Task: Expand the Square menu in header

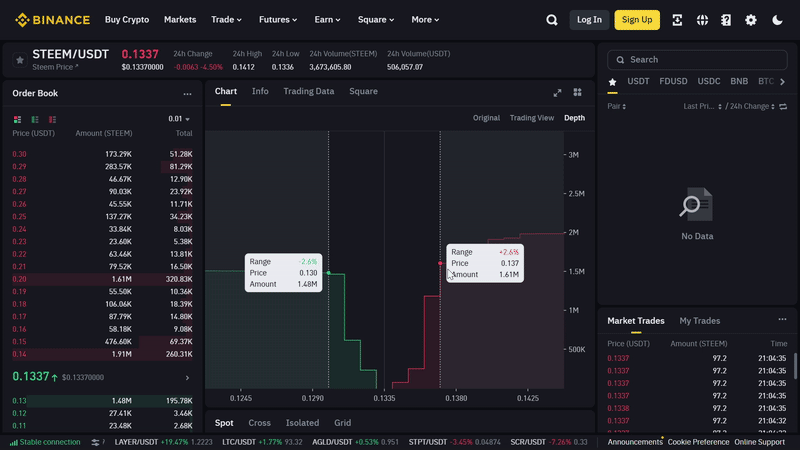Action: pos(376,19)
